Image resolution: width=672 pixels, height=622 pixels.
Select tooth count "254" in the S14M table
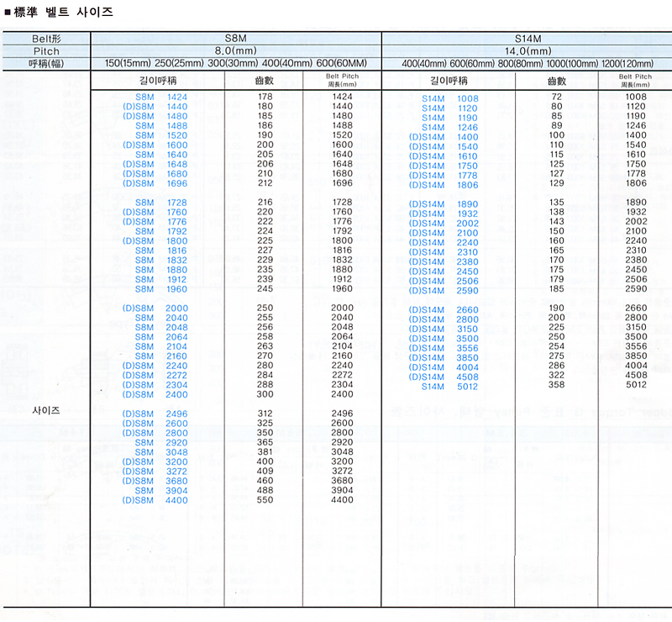click(557, 346)
